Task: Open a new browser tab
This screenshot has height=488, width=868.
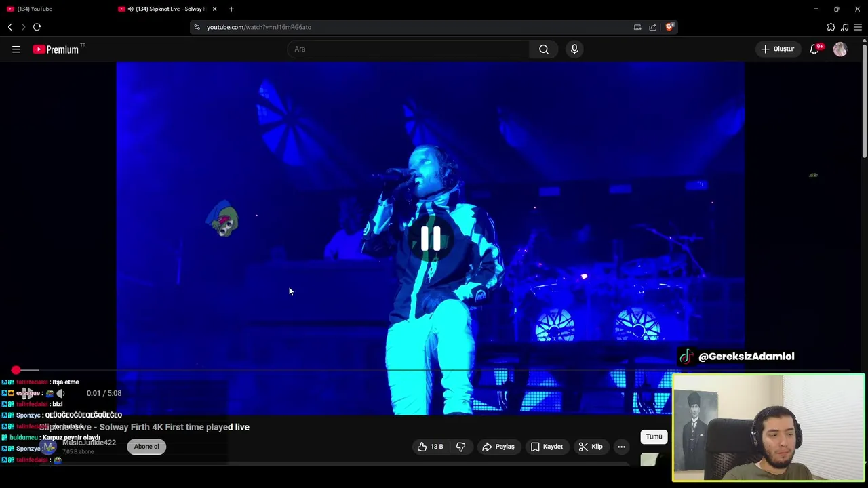Action: point(231,9)
